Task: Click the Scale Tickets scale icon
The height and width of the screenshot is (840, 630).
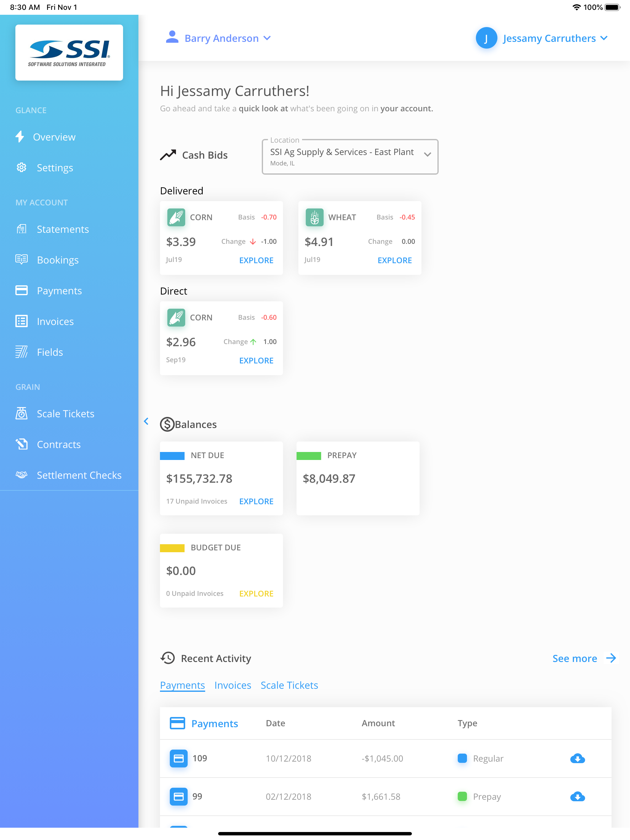Action: [x=21, y=413]
